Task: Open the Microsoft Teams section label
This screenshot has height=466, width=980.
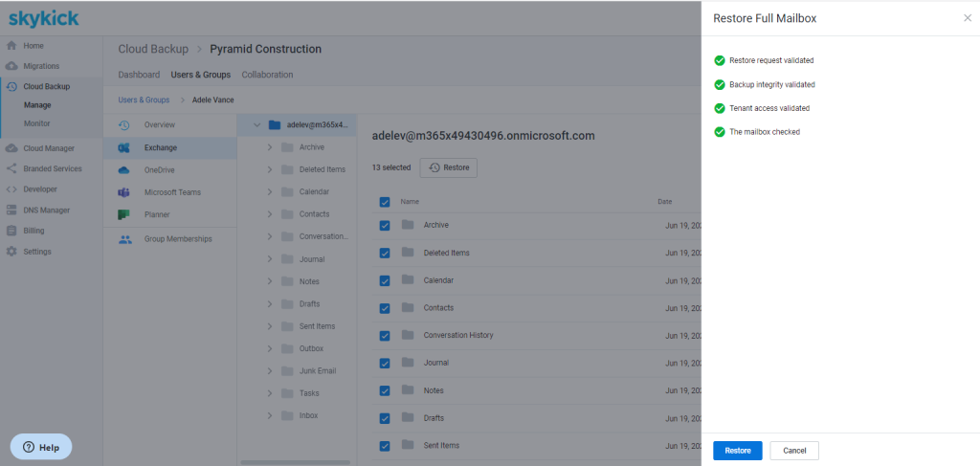Action: (172, 192)
